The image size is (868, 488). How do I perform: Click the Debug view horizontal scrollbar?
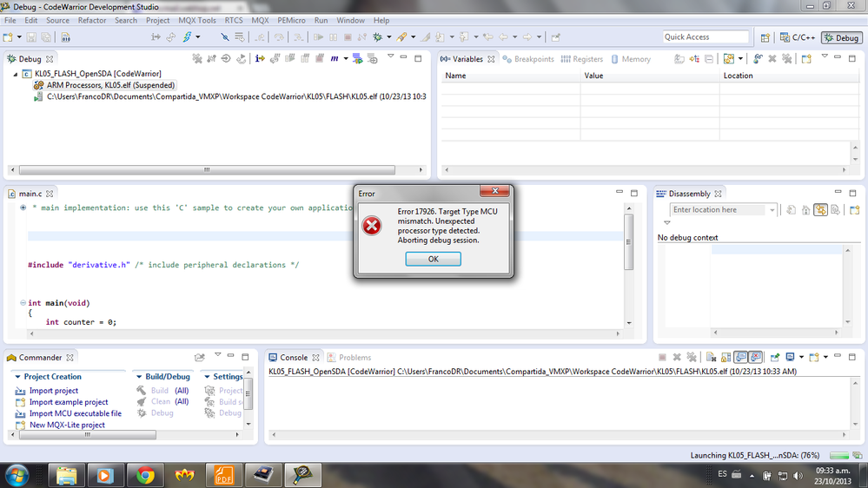207,170
